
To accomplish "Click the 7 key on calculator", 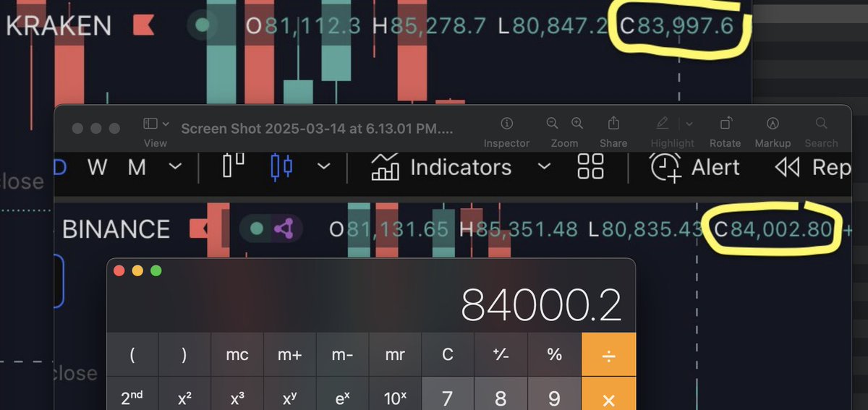I will [448, 394].
